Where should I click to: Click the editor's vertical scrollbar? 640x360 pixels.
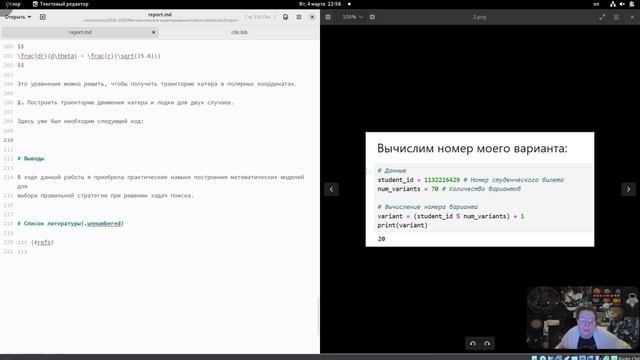(x=318, y=316)
